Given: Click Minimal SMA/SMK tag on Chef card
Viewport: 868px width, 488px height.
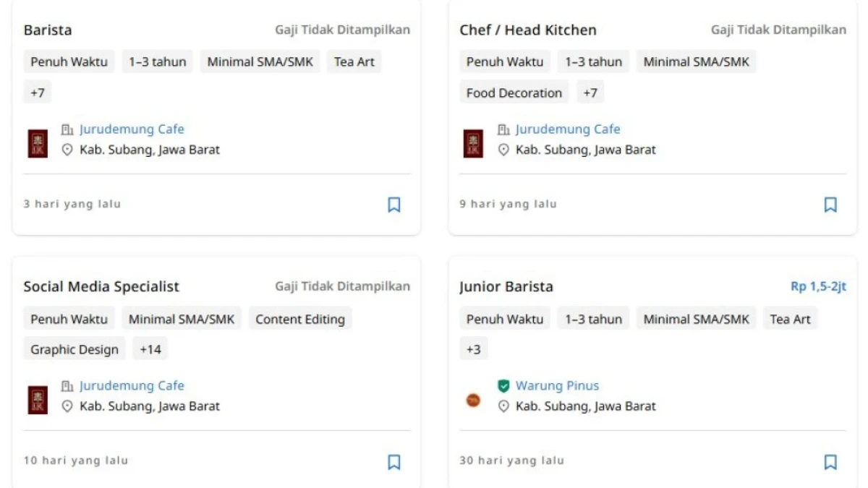Looking at the screenshot, I should (x=697, y=61).
